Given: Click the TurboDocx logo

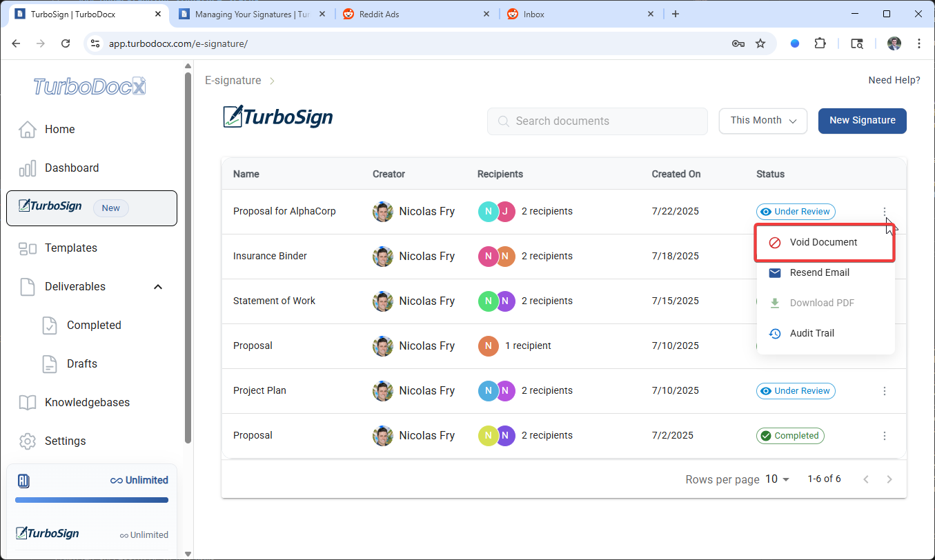Looking at the screenshot, I should [x=90, y=86].
